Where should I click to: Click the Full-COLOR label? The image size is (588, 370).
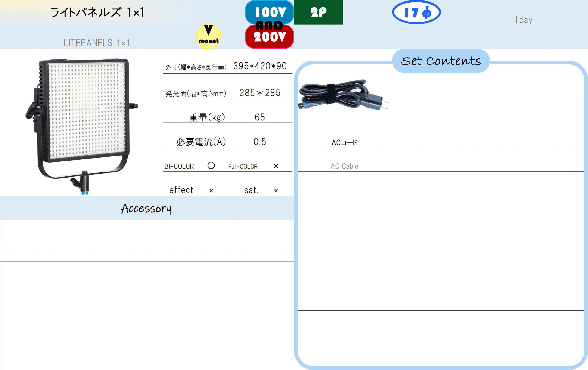click(243, 167)
